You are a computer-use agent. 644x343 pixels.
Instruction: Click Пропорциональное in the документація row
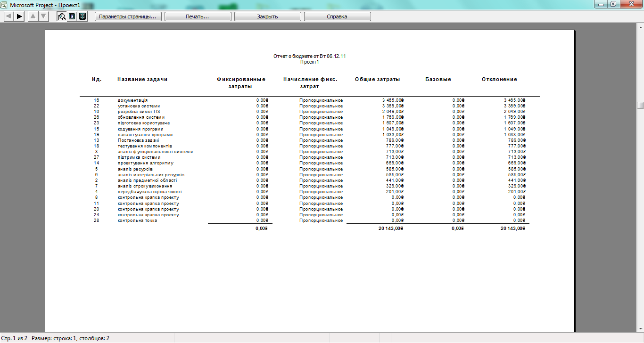(321, 100)
